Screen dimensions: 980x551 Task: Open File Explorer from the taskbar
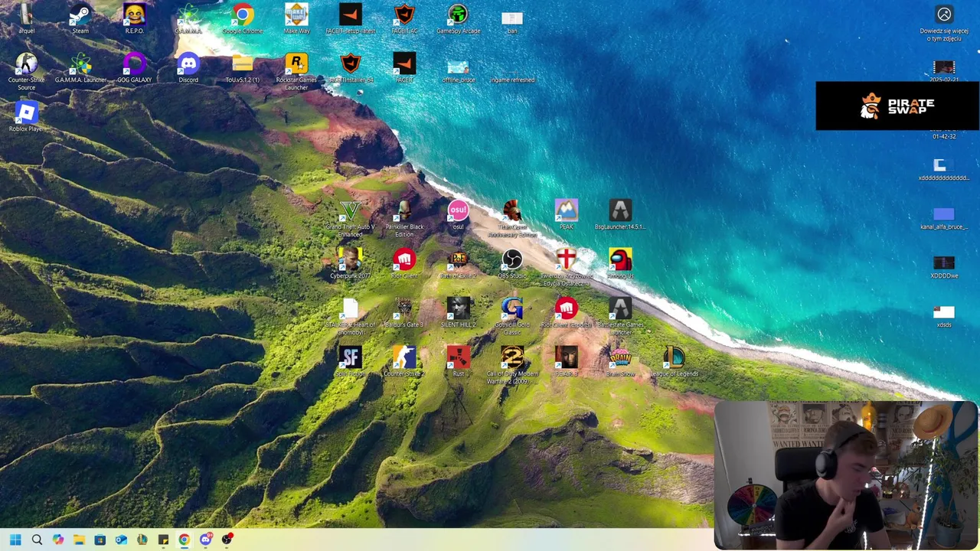[79, 540]
